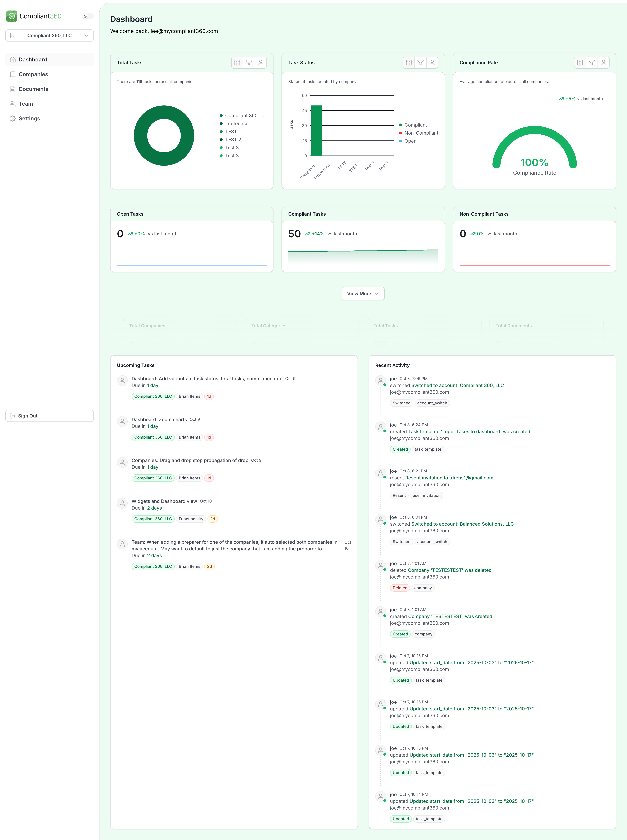627x840 pixels.
Task: Click the Sign Out button
Action: click(x=49, y=416)
